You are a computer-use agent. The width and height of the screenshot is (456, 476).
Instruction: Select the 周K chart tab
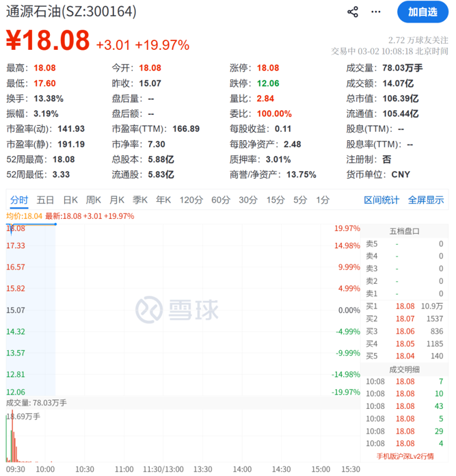(93, 200)
